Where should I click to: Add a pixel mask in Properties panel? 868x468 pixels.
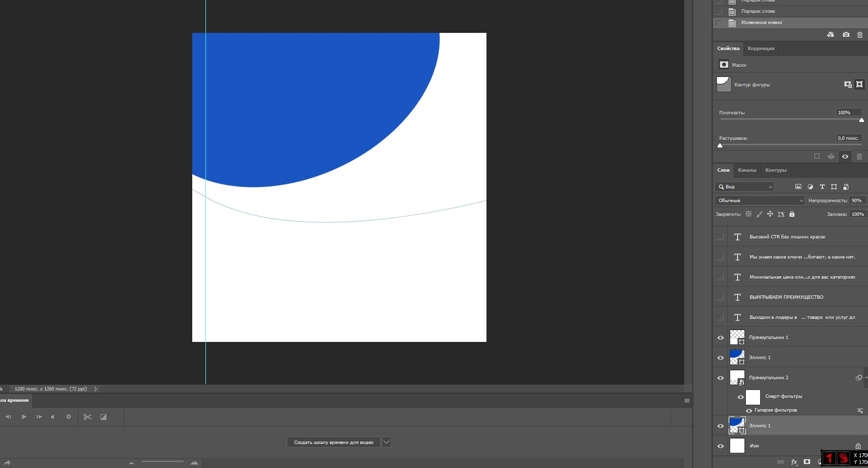coord(848,84)
